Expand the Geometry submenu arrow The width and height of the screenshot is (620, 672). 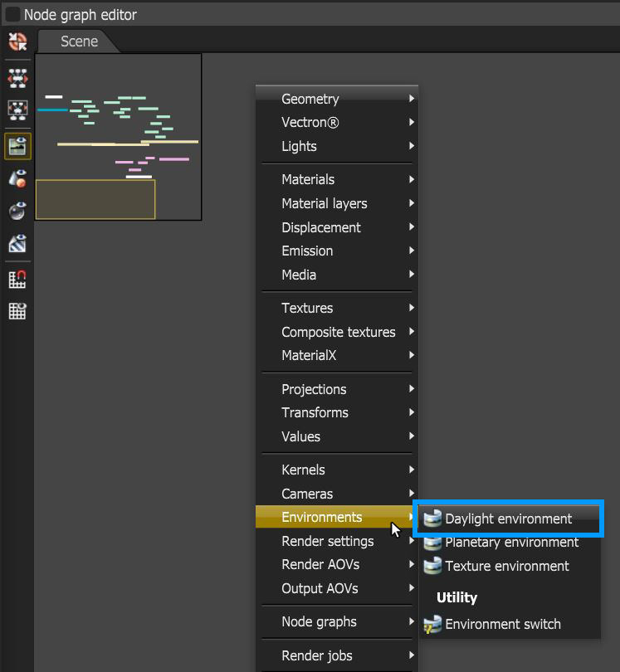point(412,99)
